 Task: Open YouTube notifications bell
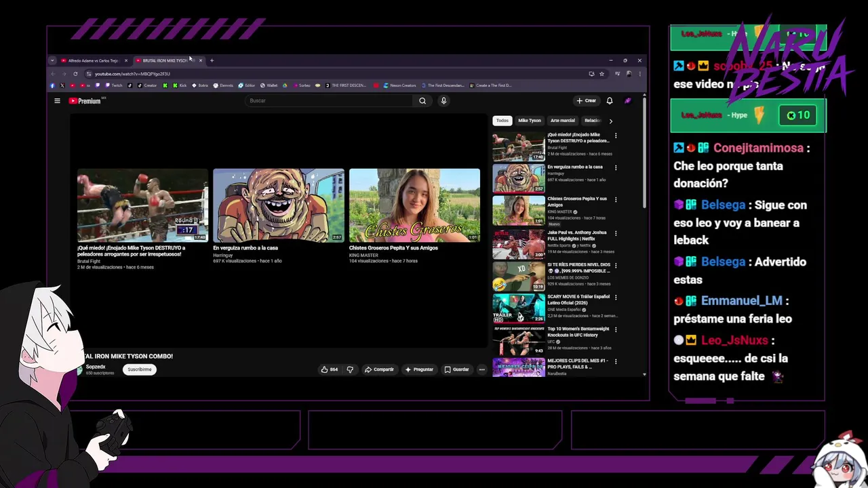610,100
